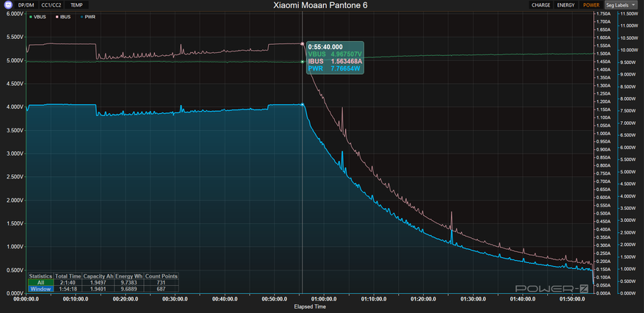Click the chart title Xiaomi Moaan Pantone 6
This screenshot has height=313, width=644.
tap(320, 5)
